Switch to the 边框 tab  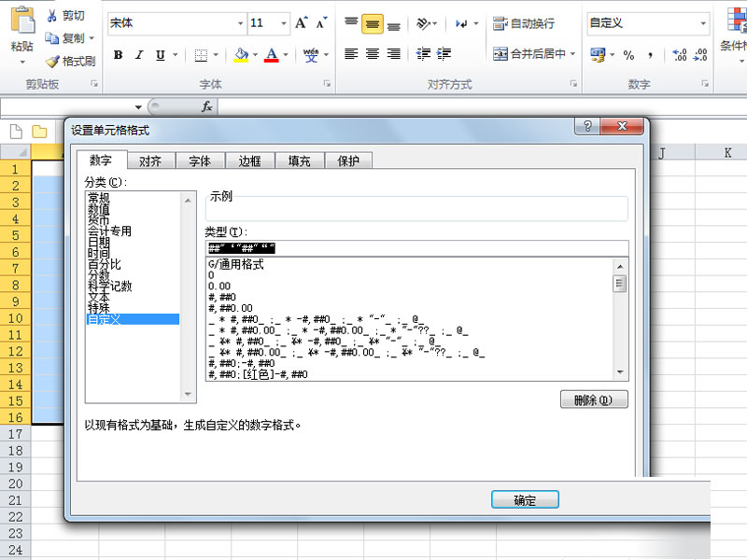coord(249,161)
